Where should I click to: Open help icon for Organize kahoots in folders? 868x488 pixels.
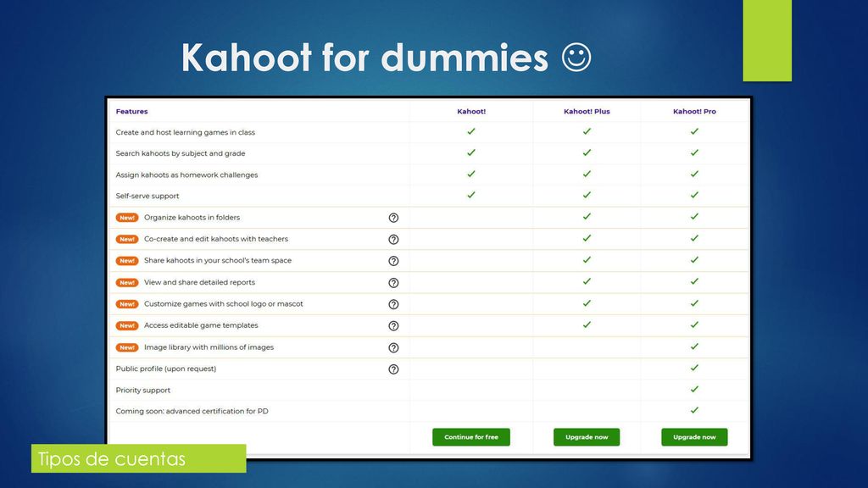[393, 218]
